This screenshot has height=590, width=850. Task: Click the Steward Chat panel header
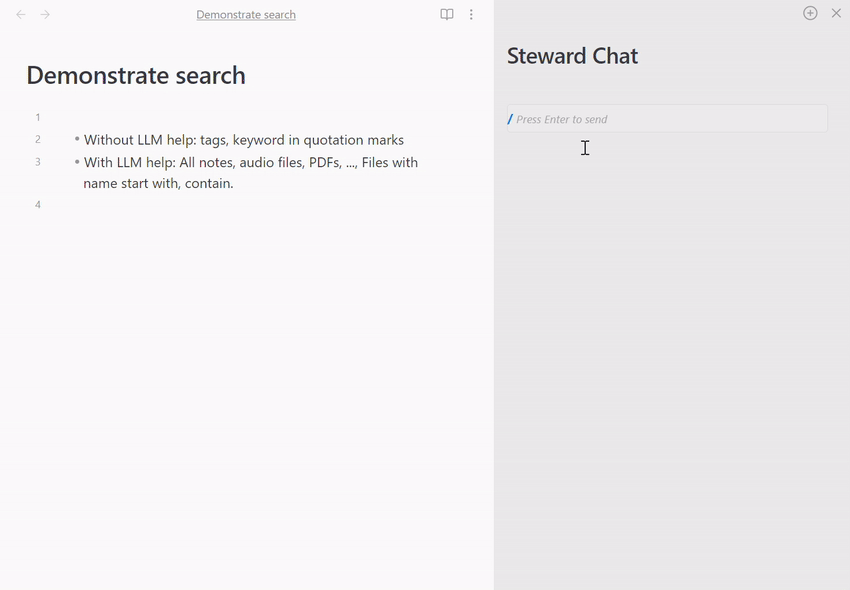[572, 56]
